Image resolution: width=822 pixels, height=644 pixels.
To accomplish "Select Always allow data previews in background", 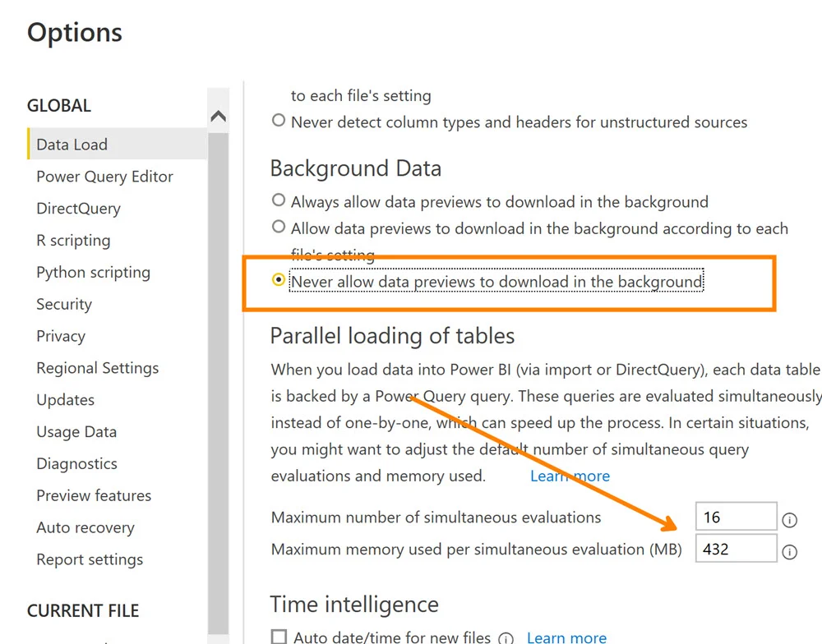I will click(x=279, y=200).
